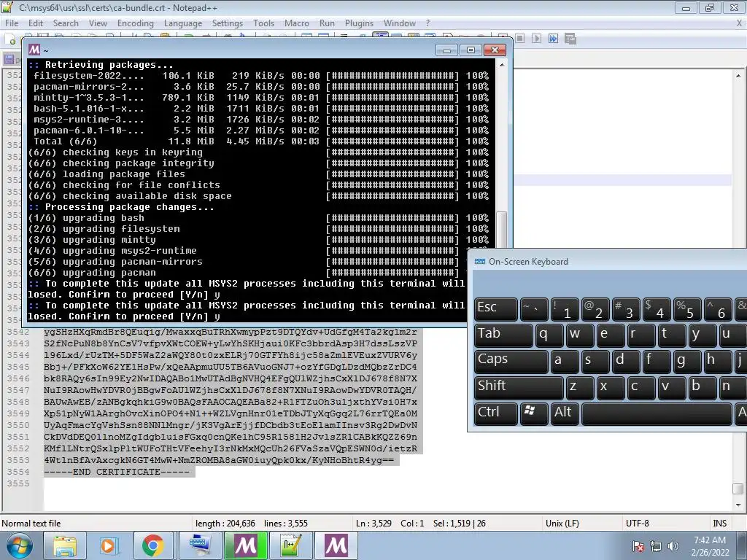Screen dimensions: 747x560
Task: Click 'Sel : 1,519 | 26' in status bar
Action: coord(460,524)
